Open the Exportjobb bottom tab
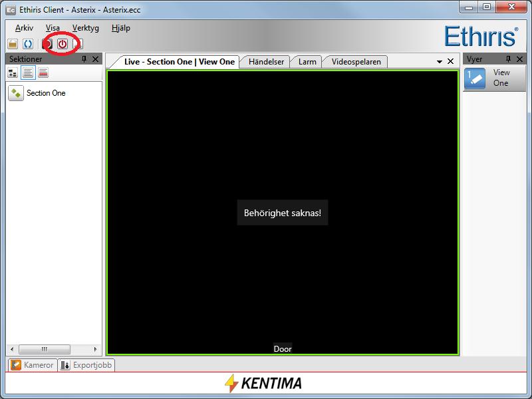Viewport: 532px width, 399px height. point(86,365)
